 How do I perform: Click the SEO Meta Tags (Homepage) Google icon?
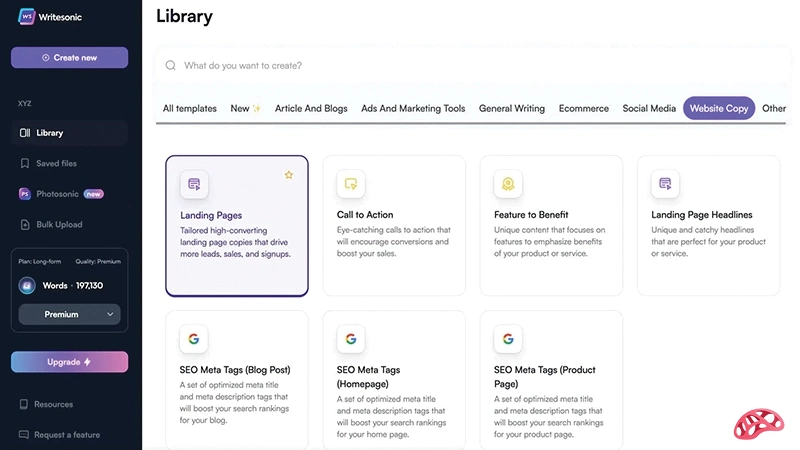tap(351, 339)
